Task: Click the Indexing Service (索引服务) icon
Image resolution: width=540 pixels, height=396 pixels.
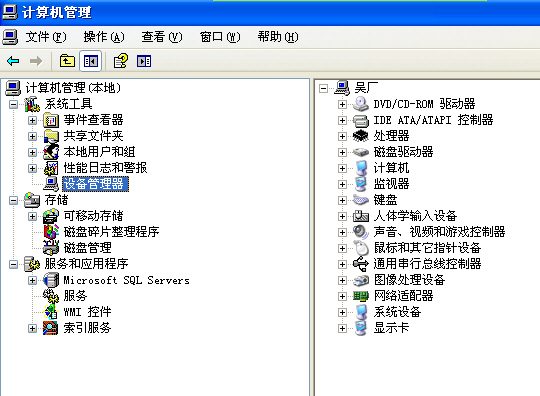Action: point(51,328)
